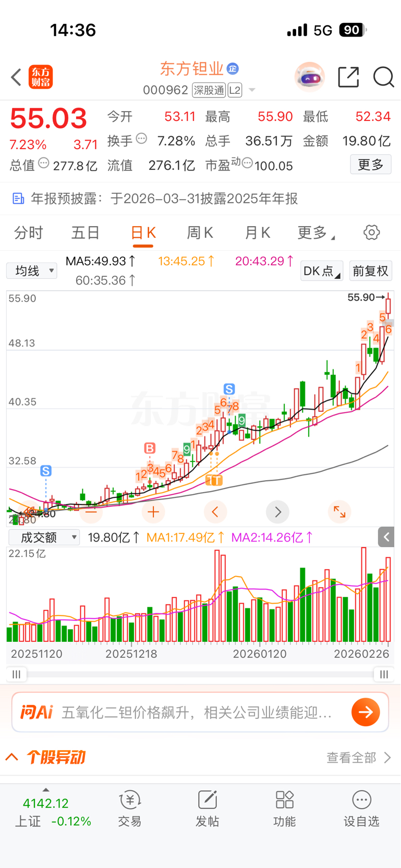
Task: Expand the stock code dropdown triangle
Action: pos(252,90)
